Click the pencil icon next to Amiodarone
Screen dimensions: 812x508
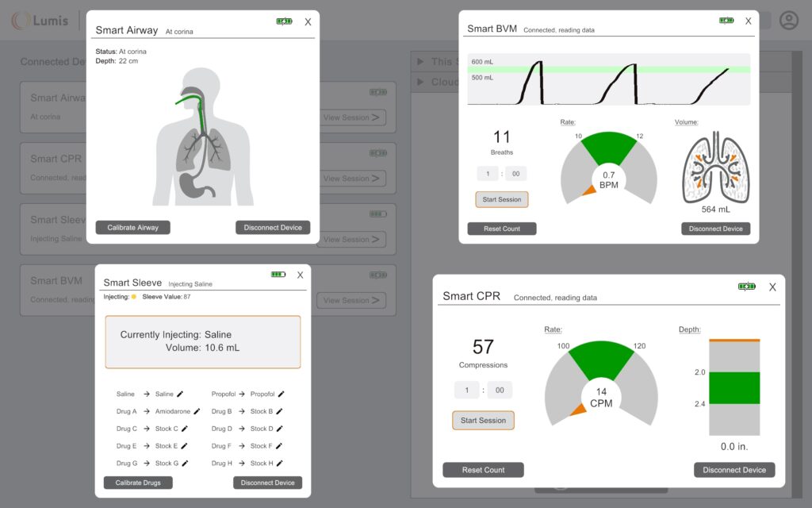(x=197, y=411)
